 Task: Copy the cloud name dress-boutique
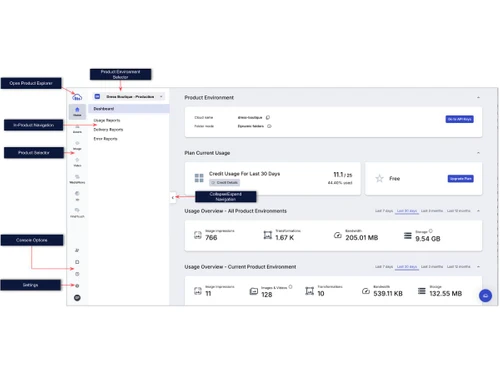pos(268,117)
